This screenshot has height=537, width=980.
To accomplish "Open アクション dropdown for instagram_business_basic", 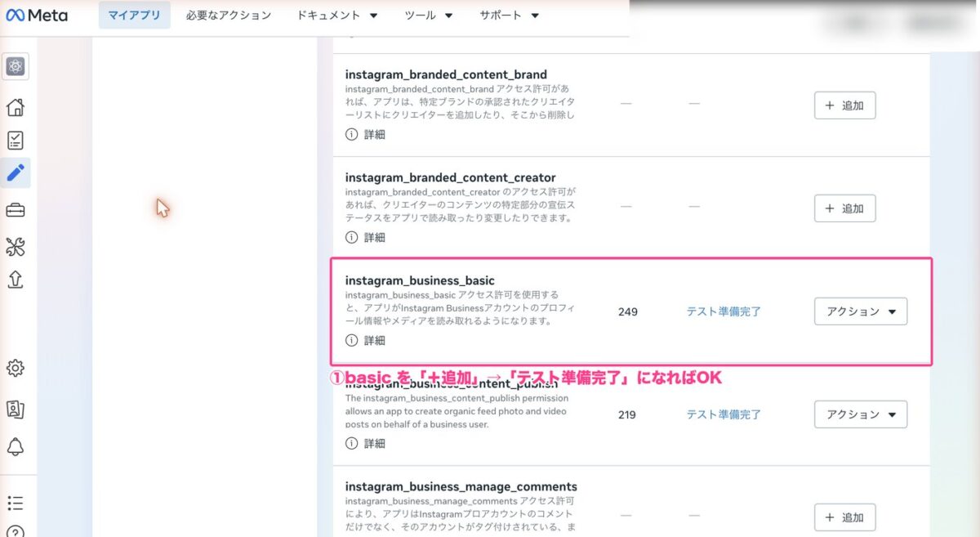I will (861, 311).
